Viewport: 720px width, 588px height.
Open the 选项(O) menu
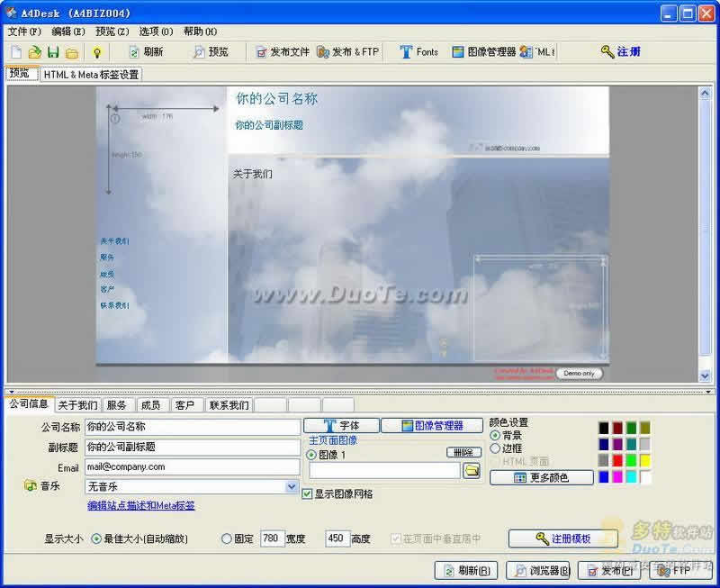click(x=156, y=32)
